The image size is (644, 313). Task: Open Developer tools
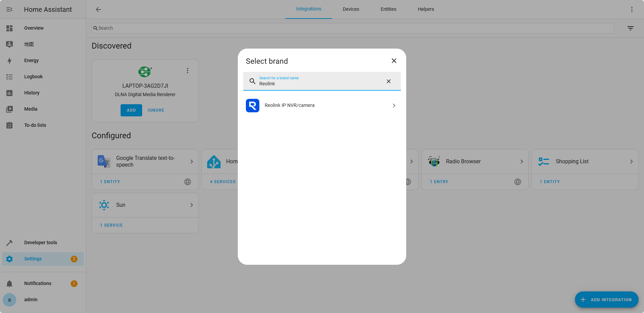[x=43, y=243]
